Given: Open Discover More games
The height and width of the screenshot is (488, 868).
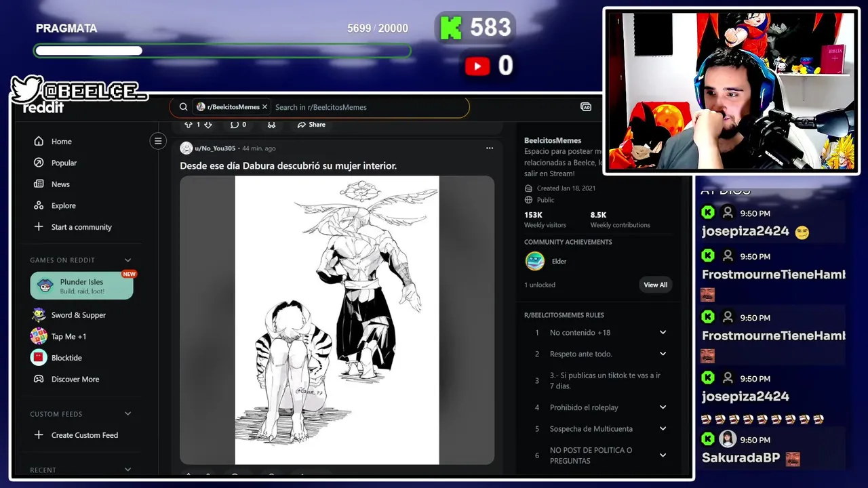Looking at the screenshot, I should click(x=75, y=380).
